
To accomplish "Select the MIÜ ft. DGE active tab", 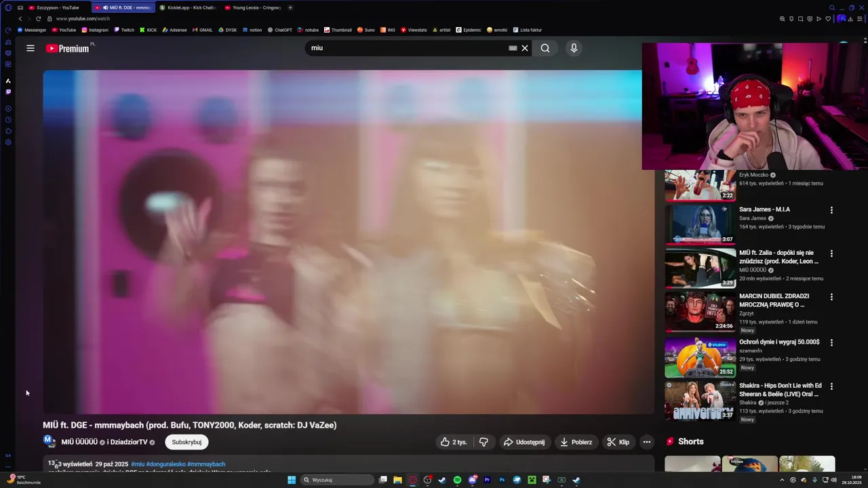I will (123, 7).
